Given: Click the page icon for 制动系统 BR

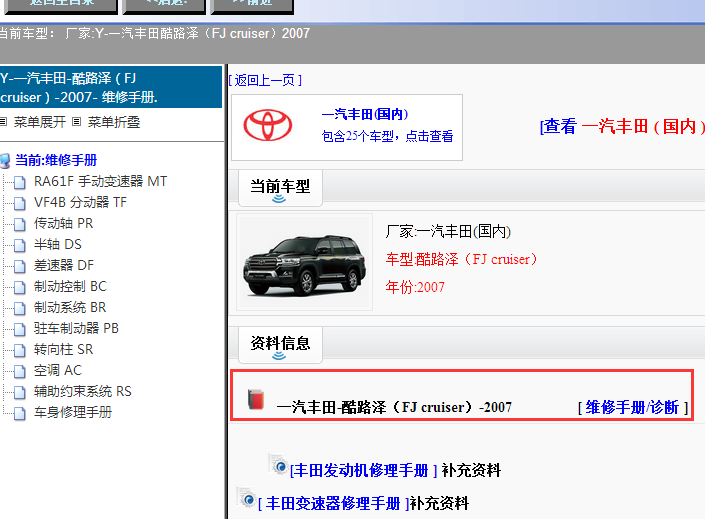Looking at the screenshot, I should pos(20,309).
